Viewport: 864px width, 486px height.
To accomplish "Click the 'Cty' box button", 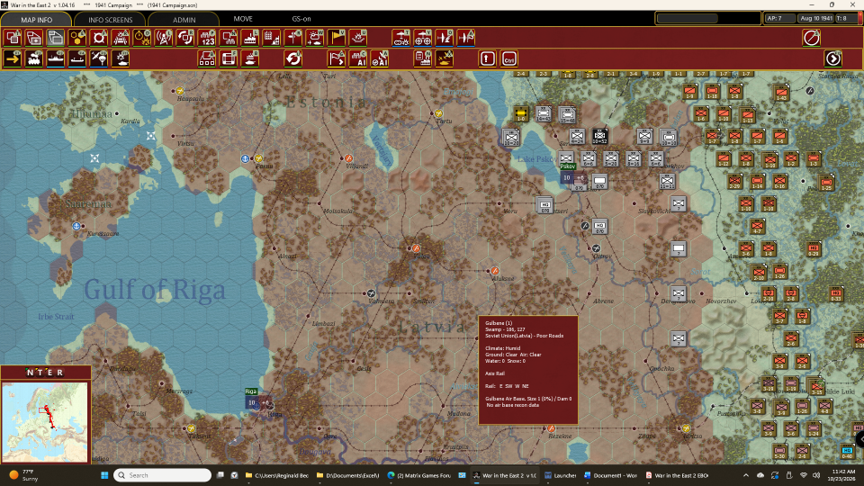I will (x=509, y=58).
